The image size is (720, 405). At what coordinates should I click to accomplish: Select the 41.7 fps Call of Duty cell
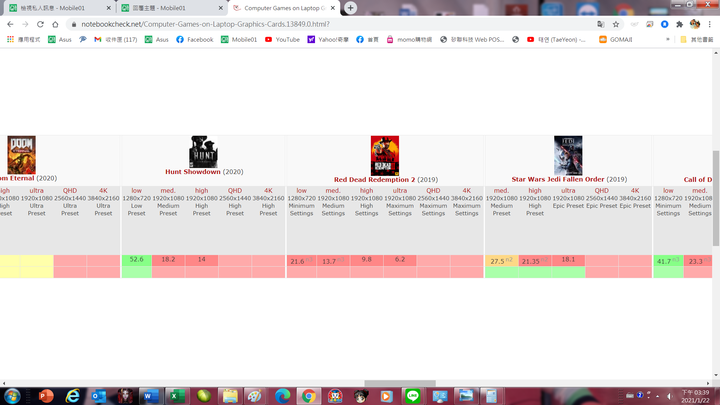(668, 261)
